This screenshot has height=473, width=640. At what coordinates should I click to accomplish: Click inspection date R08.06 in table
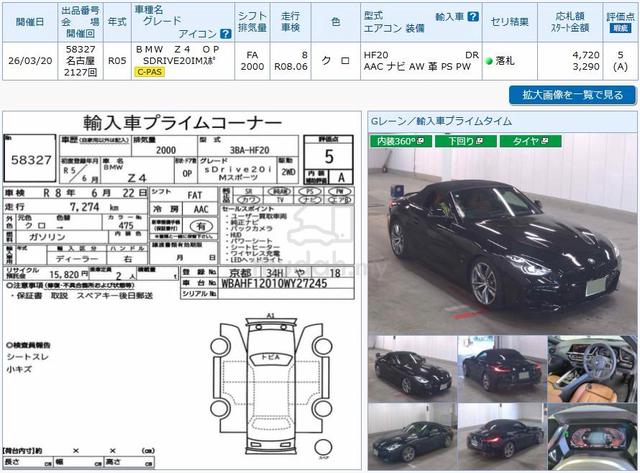point(291,67)
